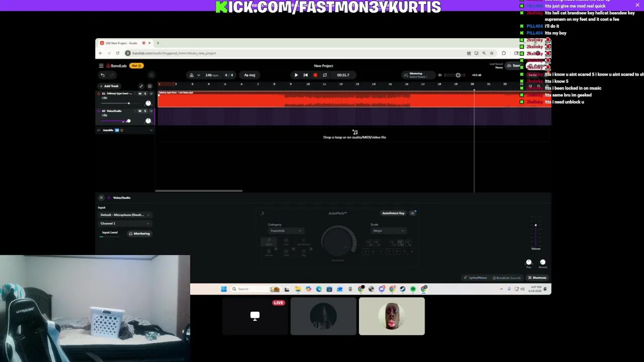Screen dimensions: 644x362
Task: Mute master output via speaker icon
Action: tap(440, 75)
